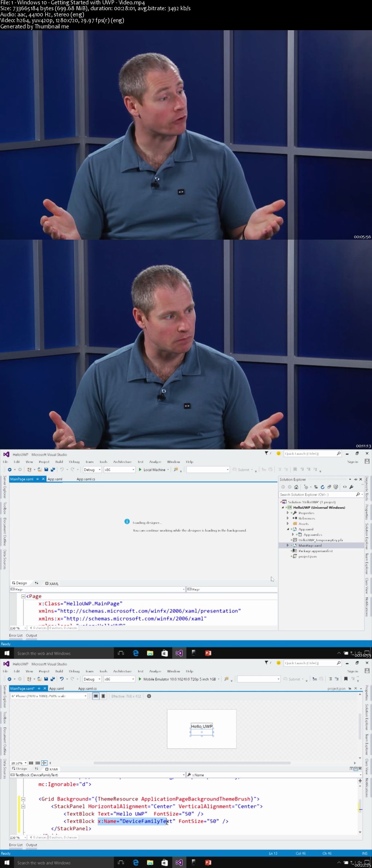Click horizontal split icon in Mobile Emulator window
This screenshot has height=868, width=372.
click(355, 769)
